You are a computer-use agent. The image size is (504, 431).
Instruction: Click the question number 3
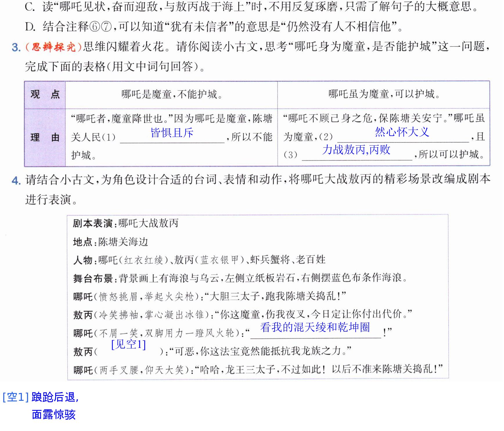[16, 47]
